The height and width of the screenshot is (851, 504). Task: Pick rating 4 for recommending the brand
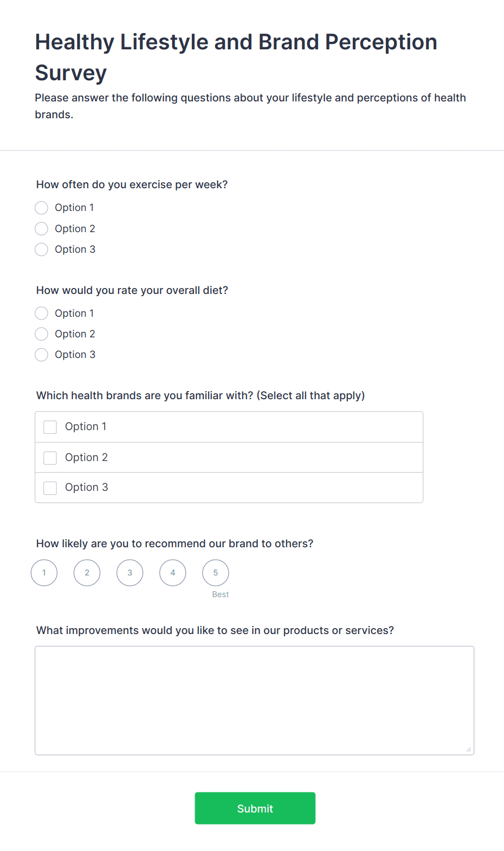(173, 573)
